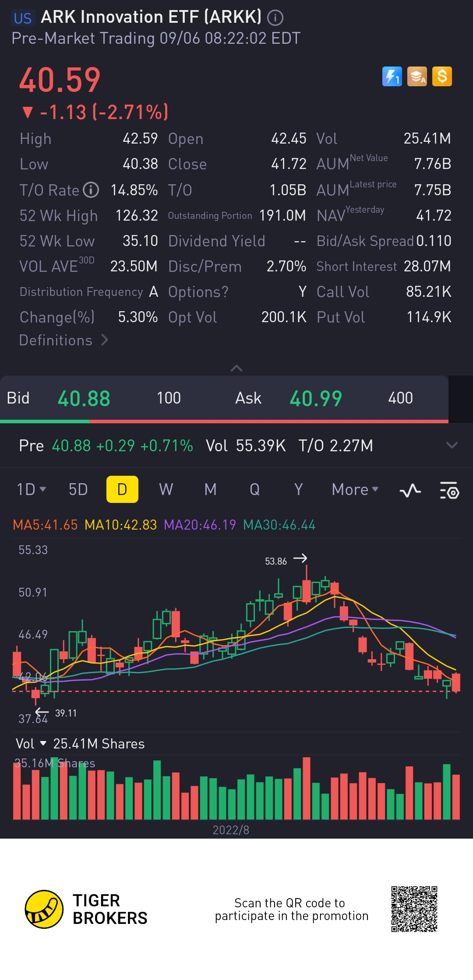Open the chart indicator wave icon
Screen dimensions: 473x980
pyautogui.click(x=410, y=490)
